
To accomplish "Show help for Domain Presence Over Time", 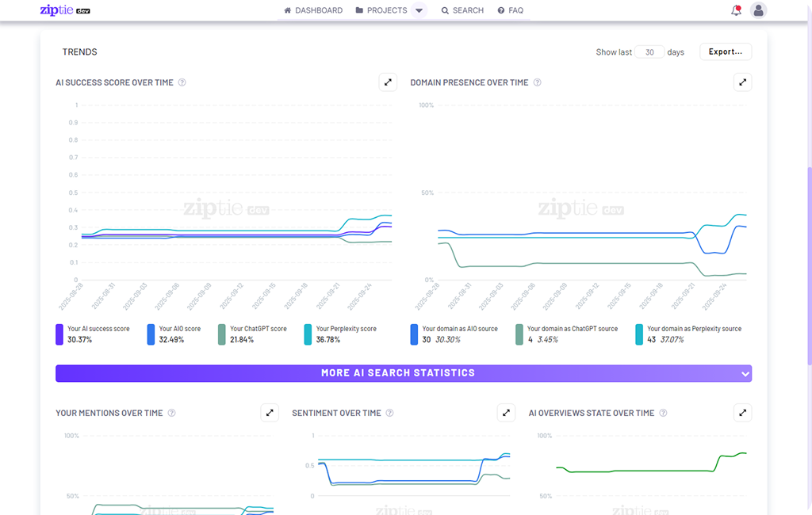I will (538, 82).
